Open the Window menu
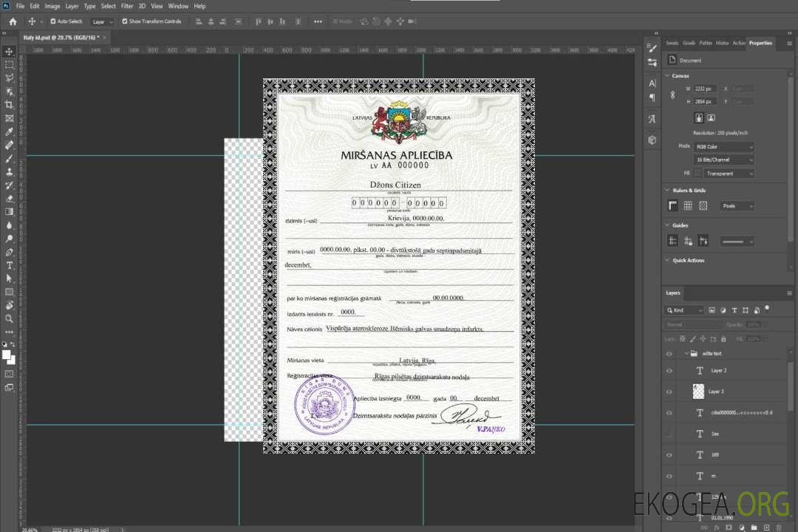This screenshot has height=532, width=798. [x=178, y=6]
